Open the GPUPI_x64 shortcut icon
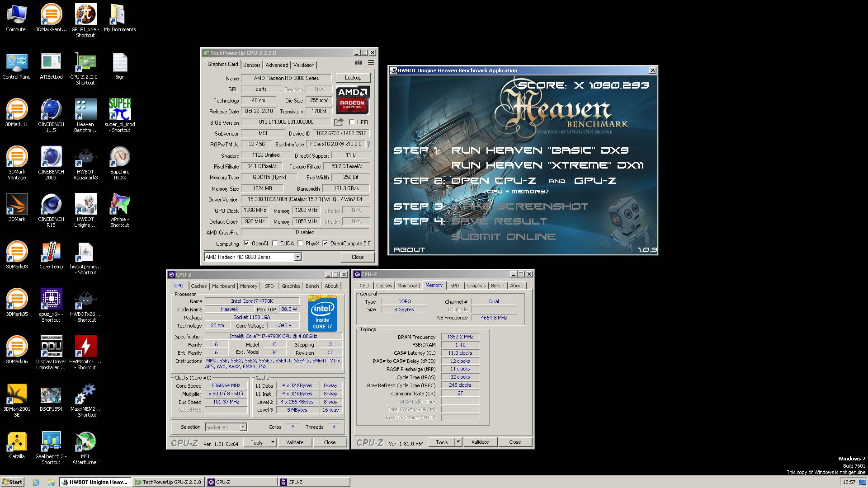 pos(85,20)
